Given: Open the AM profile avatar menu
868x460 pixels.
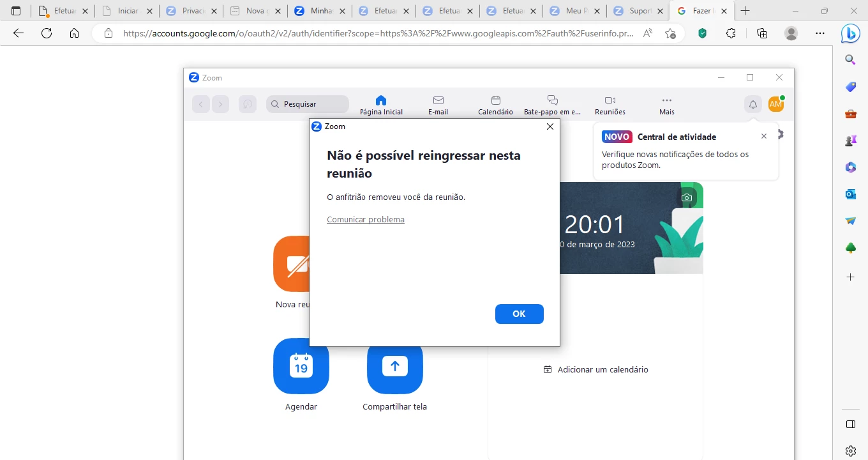Looking at the screenshot, I should point(776,104).
